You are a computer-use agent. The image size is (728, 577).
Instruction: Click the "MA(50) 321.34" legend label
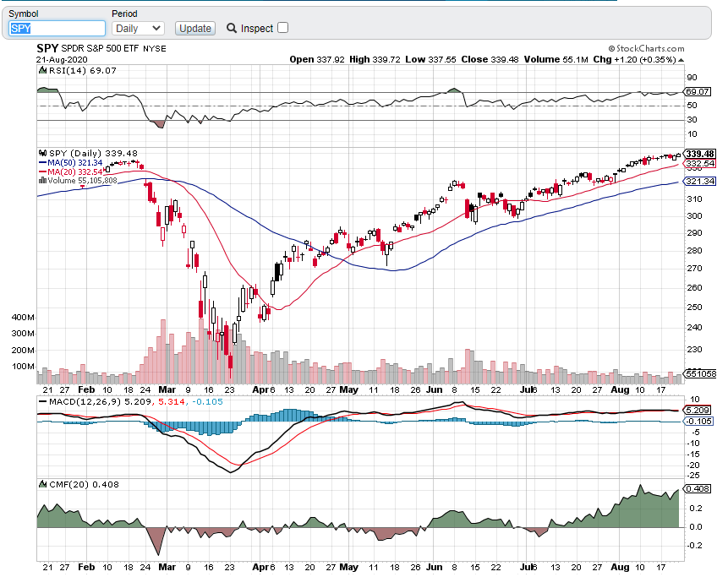(x=74, y=163)
